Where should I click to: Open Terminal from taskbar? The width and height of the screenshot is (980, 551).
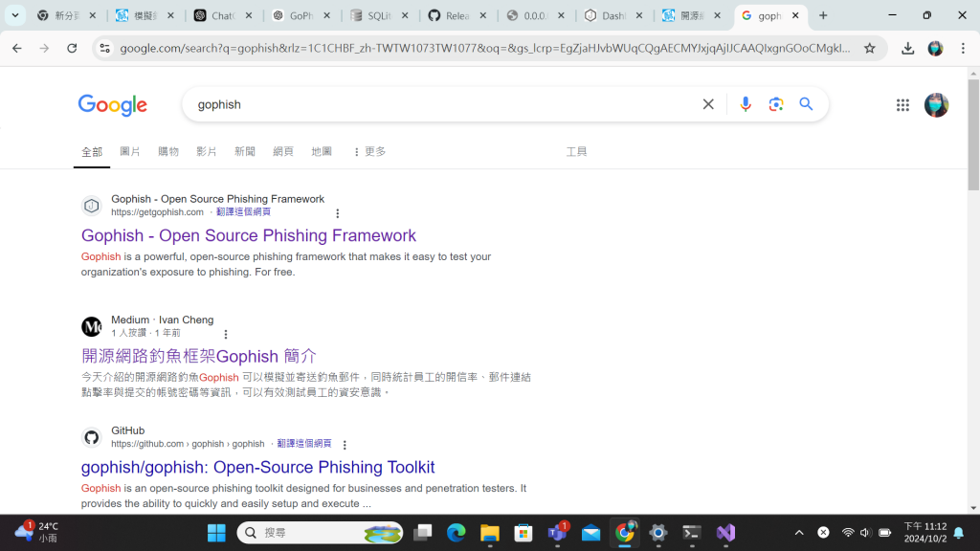(692, 533)
